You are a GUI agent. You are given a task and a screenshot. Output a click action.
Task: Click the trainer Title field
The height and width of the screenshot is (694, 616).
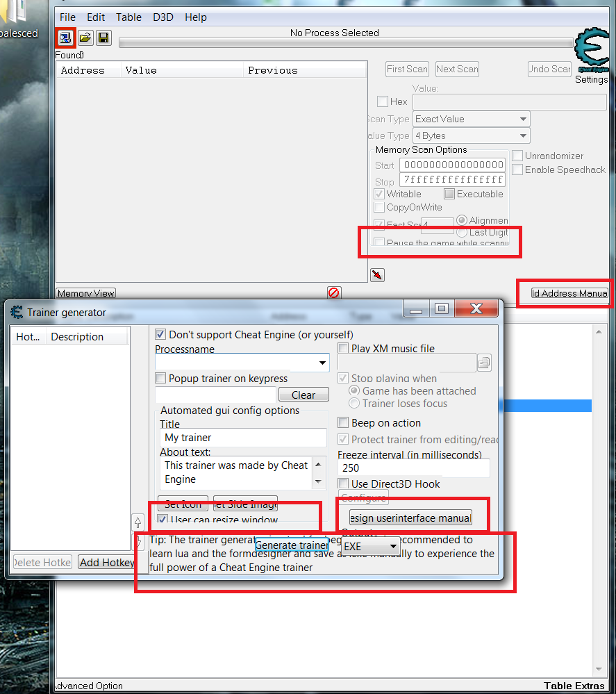(243, 437)
